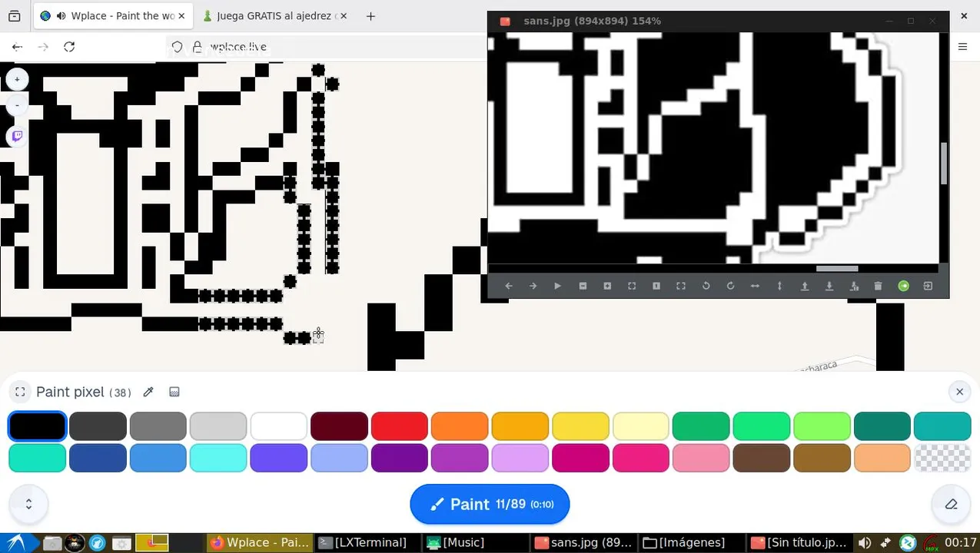The width and height of the screenshot is (980, 553).
Task: Zoom out the map with minus button
Action: click(x=17, y=104)
